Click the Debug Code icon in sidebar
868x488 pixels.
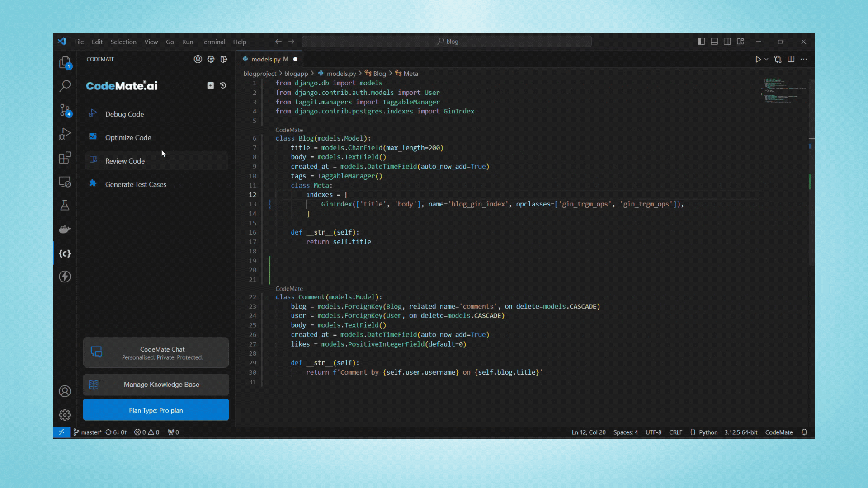coord(92,114)
